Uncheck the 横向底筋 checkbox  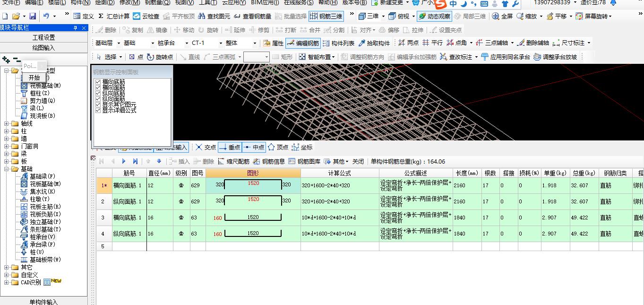[x=98, y=82]
